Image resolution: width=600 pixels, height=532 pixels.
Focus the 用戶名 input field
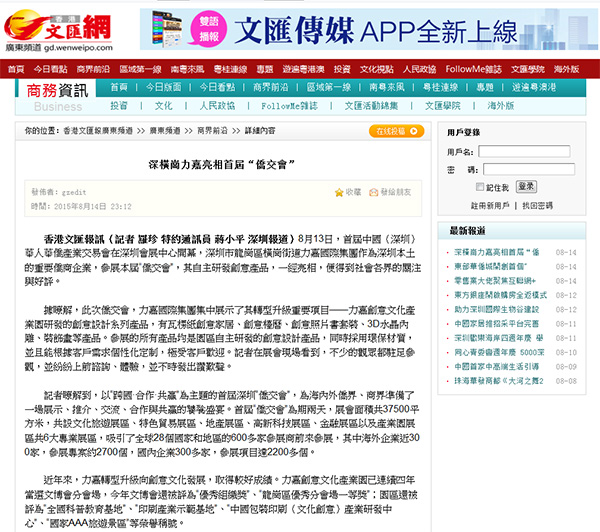click(524, 152)
